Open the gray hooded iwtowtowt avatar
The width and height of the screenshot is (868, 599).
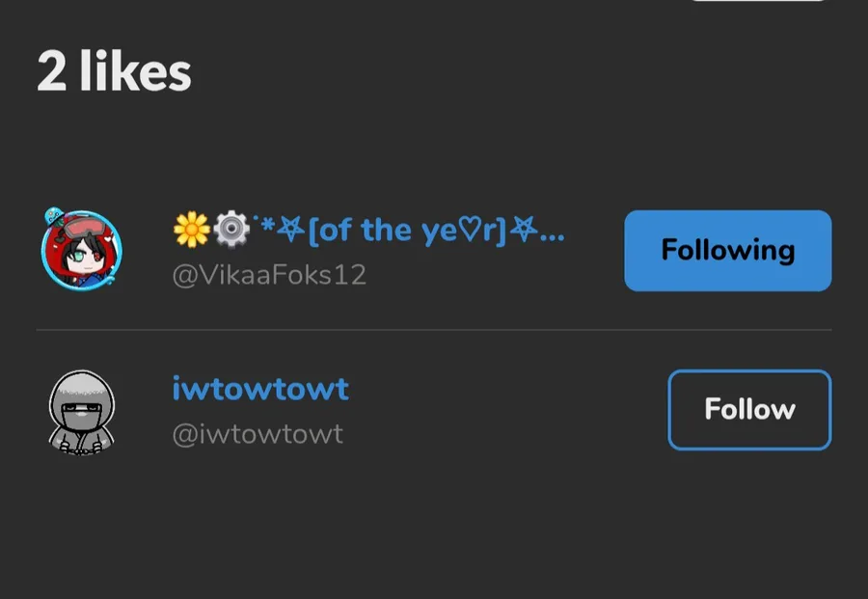81,413
